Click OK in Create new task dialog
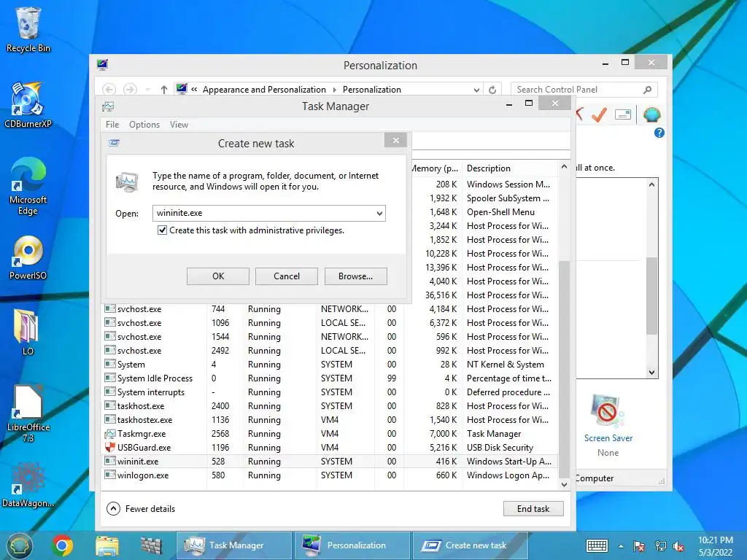This screenshot has height=560, width=747. tap(217, 276)
